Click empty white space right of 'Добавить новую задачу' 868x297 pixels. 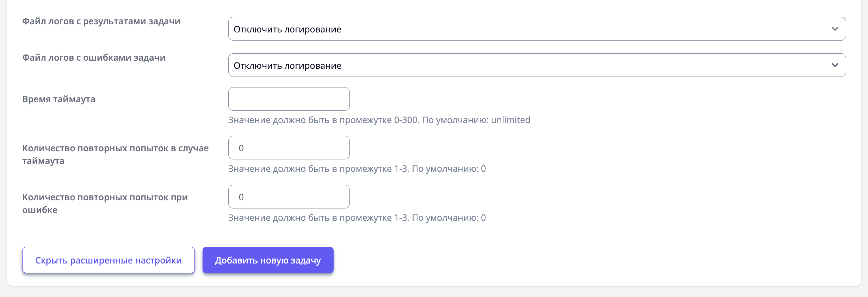coord(564,260)
